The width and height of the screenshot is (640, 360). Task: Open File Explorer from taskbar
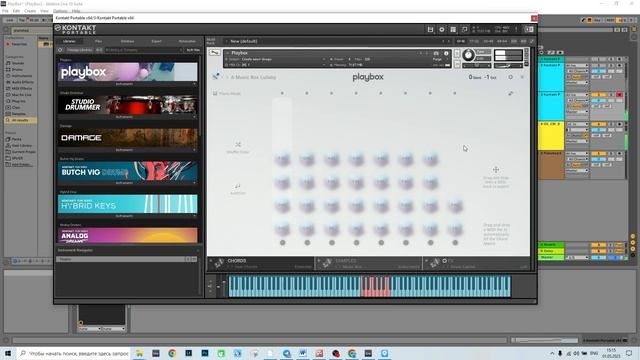tap(139, 353)
